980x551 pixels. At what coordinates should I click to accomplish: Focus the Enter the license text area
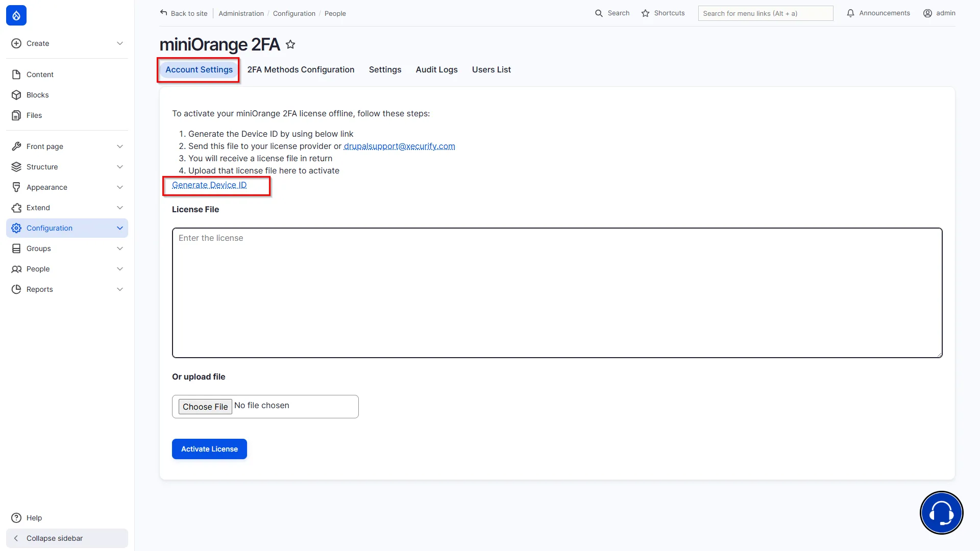(557, 293)
